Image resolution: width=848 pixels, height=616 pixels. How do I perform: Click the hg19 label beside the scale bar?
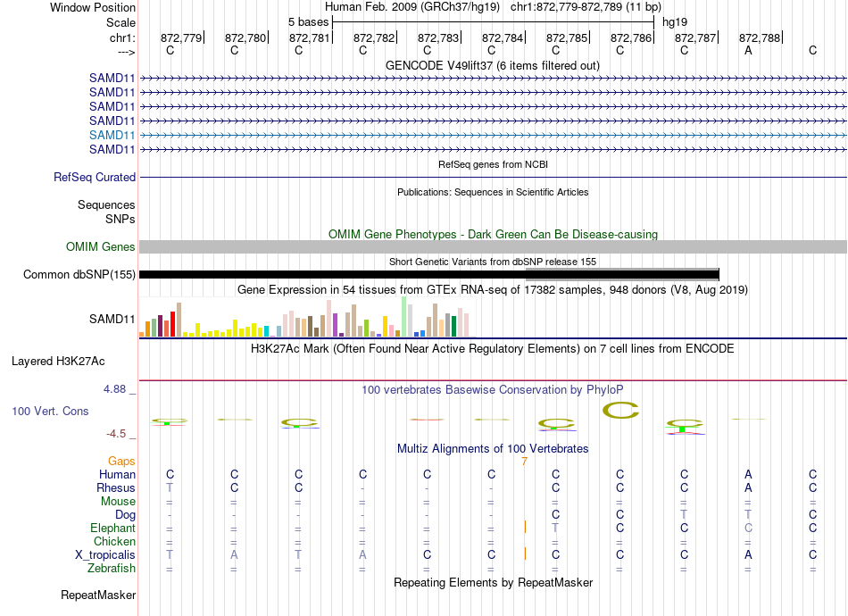(x=675, y=22)
